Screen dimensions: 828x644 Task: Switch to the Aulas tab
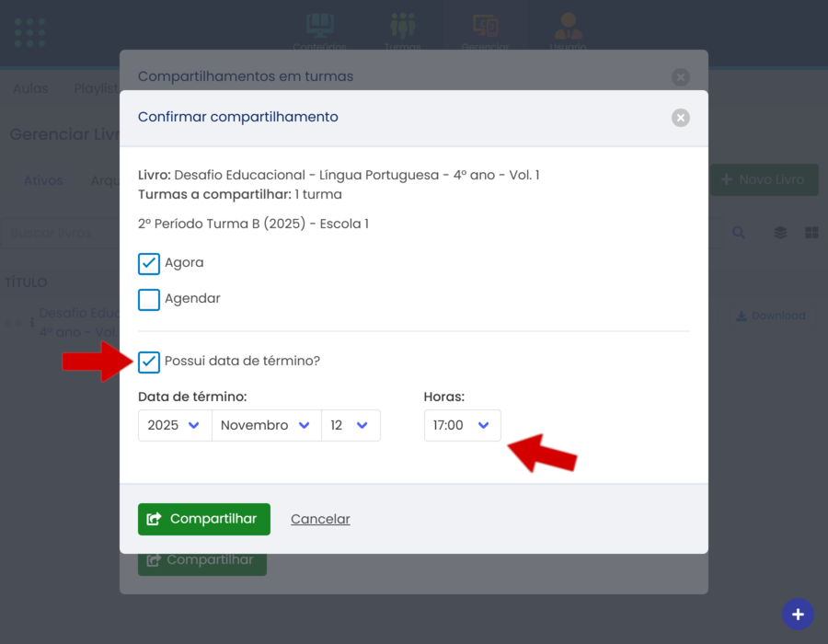click(30, 88)
